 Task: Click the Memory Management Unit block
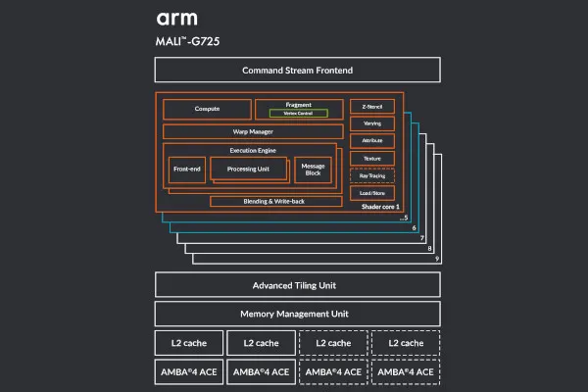click(297, 315)
